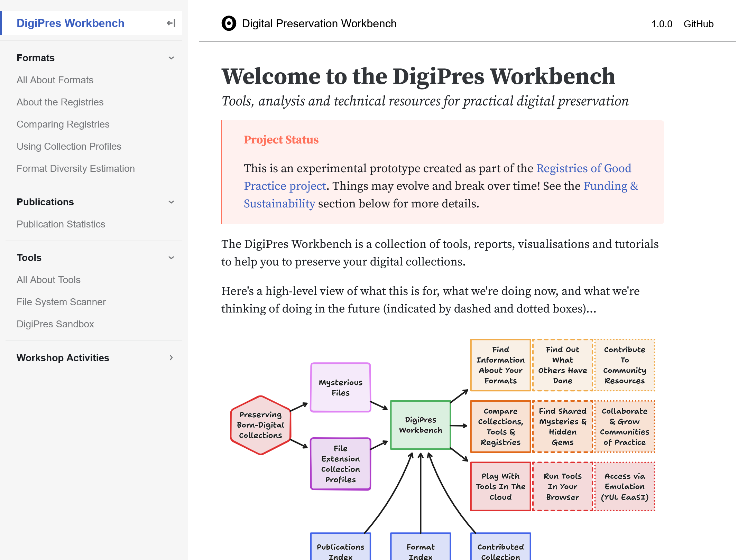Follow the Funding & Sustainability link
Viewport: 747px width, 560px height.
pos(611,186)
